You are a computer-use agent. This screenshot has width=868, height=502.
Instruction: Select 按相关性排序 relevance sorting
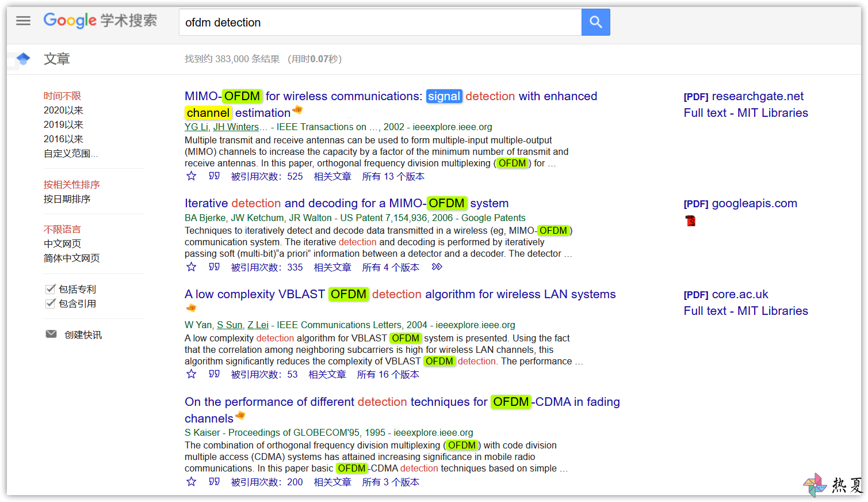pyautogui.click(x=71, y=184)
